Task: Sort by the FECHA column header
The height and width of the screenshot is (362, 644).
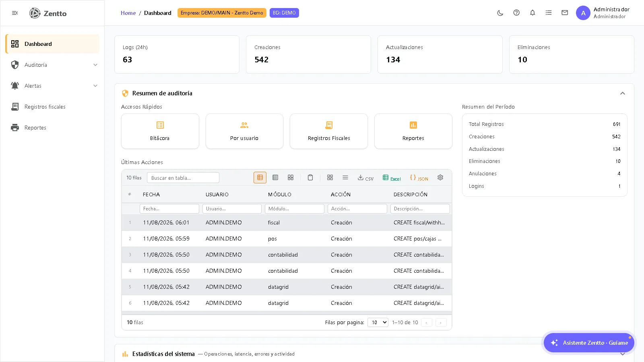Action: pyautogui.click(x=151, y=195)
